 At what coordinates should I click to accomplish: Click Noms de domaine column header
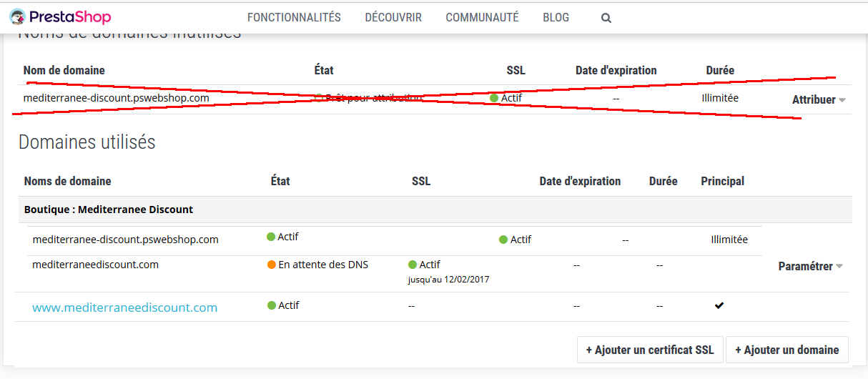pos(67,181)
